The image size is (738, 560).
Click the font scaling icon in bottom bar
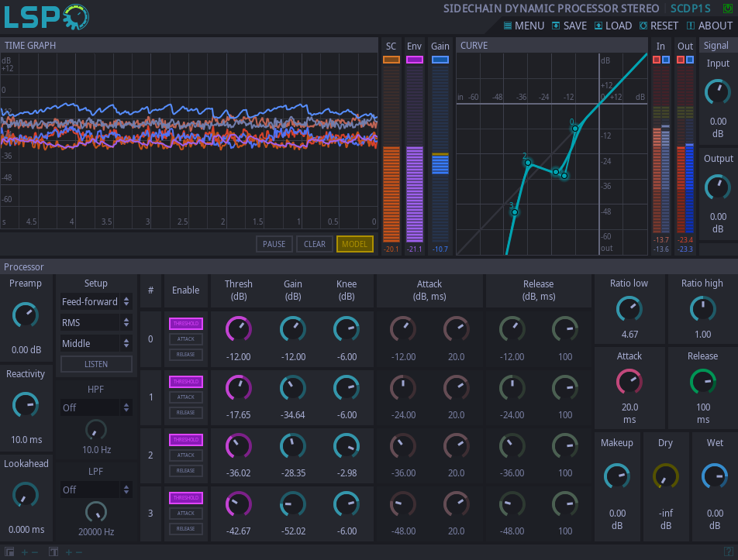(53, 552)
